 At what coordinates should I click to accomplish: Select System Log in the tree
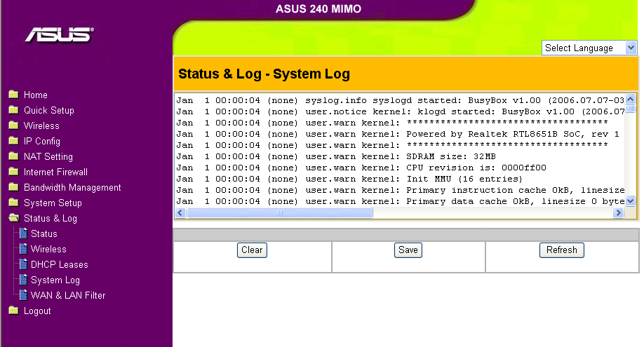tap(55, 280)
